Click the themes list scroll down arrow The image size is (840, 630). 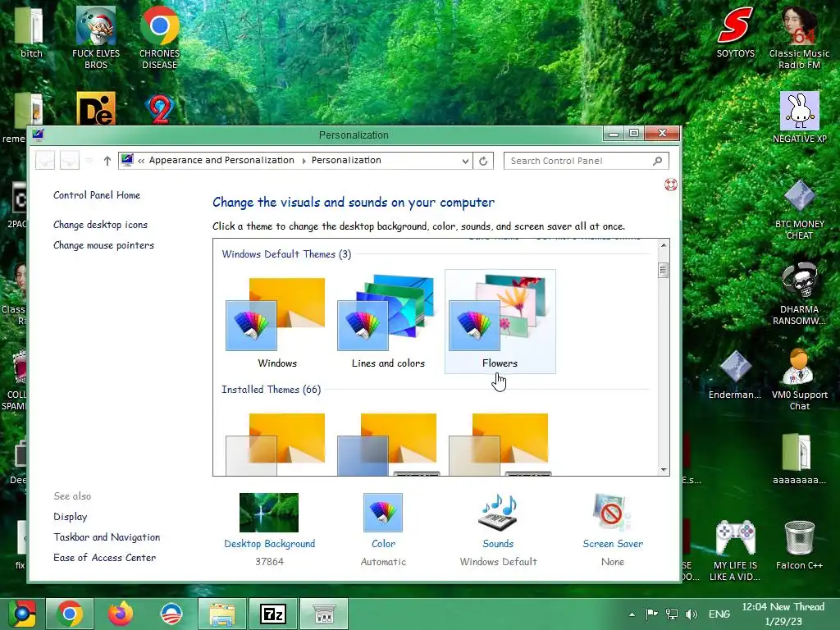pos(663,470)
